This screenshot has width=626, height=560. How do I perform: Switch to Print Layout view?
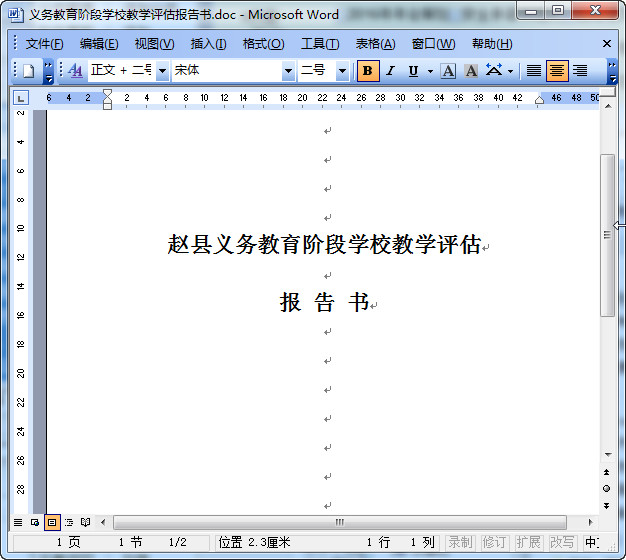[x=52, y=522]
